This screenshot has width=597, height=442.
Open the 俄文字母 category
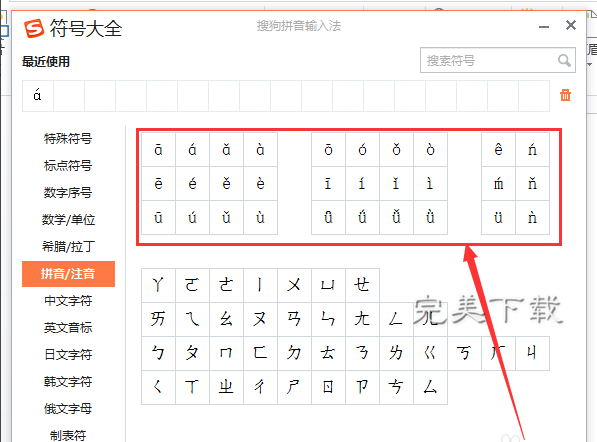coord(68,409)
